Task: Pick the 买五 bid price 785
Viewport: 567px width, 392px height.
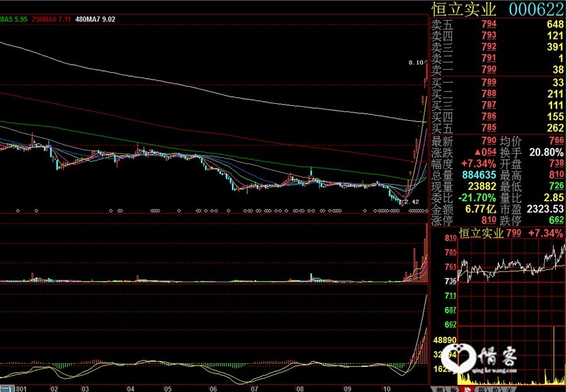Action: (x=489, y=127)
